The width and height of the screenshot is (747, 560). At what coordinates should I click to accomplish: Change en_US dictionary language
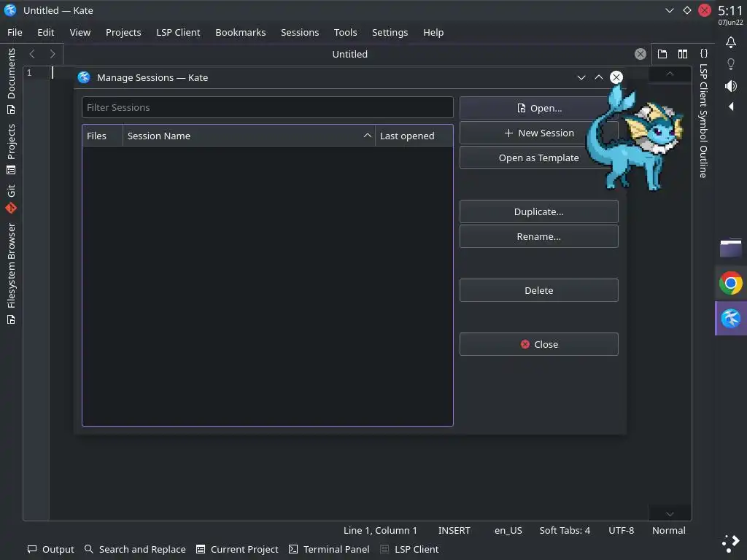tap(508, 530)
